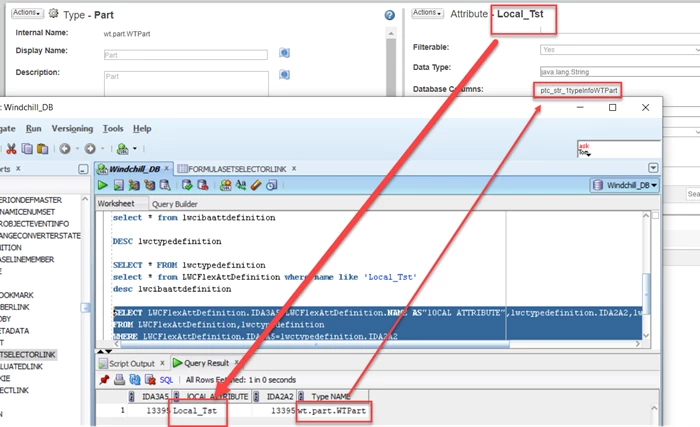Click the delete row icon in Query Result toolbar
Viewport: 700px width, 427px height.
[150, 380]
